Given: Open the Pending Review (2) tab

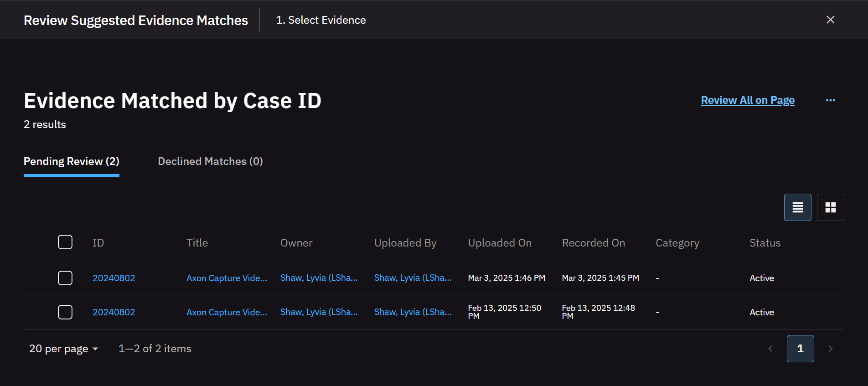Looking at the screenshot, I should click(72, 161).
